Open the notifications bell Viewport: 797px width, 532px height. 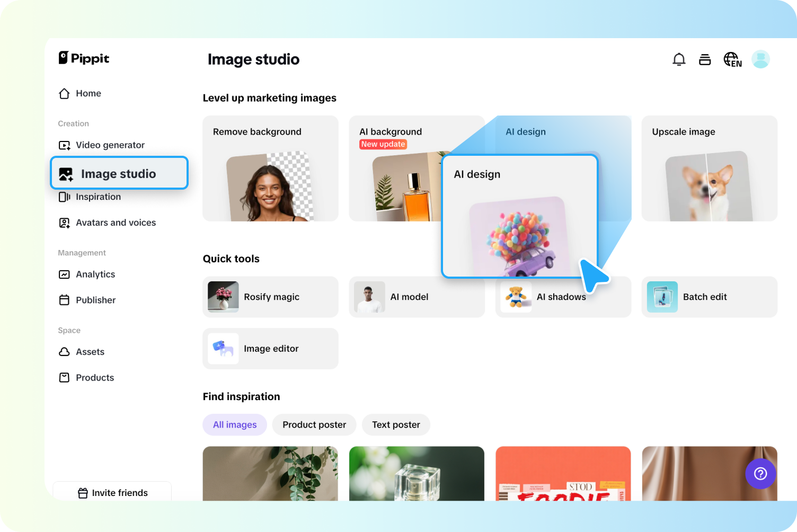(x=679, y=59)
